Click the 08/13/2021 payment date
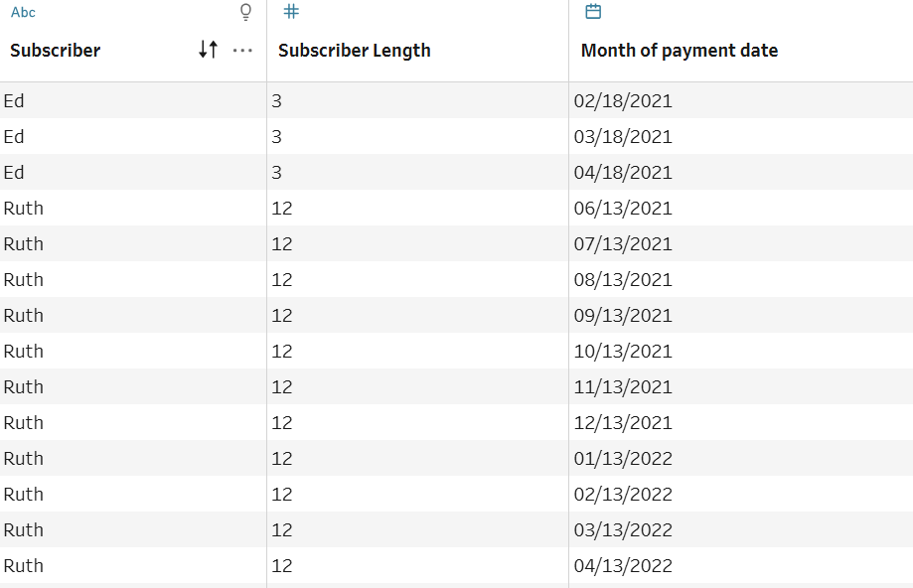The width and height of the screenshot is (913, 588). [623, 280]
